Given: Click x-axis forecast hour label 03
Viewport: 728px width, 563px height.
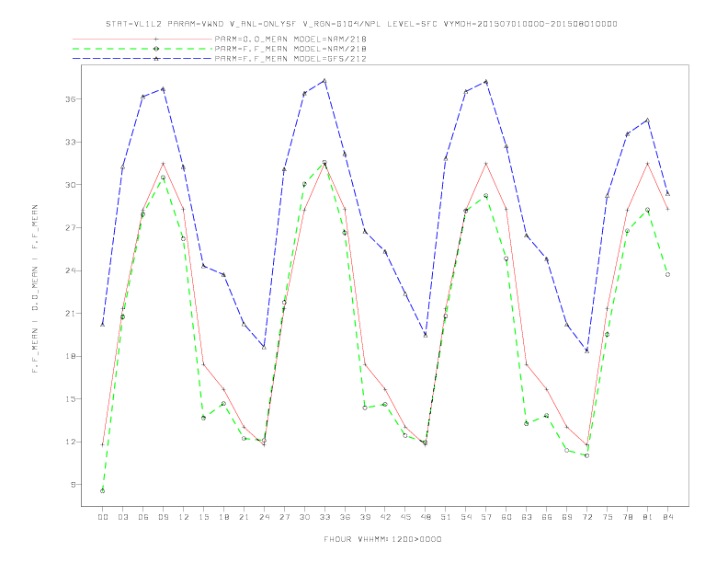Looking at the screenshot, I should pyautogui.click(x=122, y=517).
